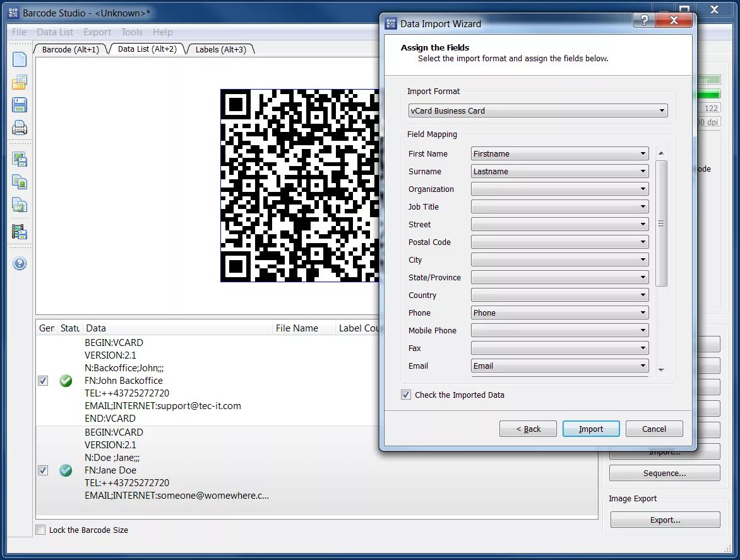This screenshot has height=560, width=740.
Task: Open the Help menu
Action: pyautogui.click(x=163, y=32)
